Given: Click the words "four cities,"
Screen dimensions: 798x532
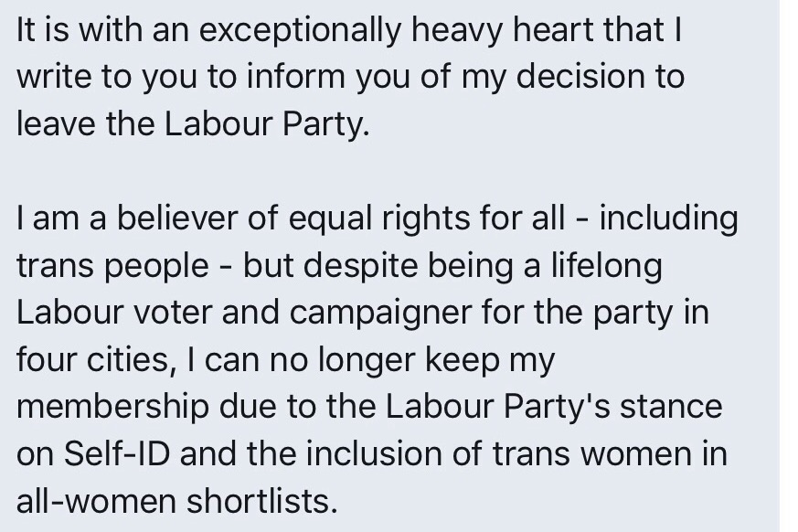Looking at the screenshot, I should click(97, 359).
